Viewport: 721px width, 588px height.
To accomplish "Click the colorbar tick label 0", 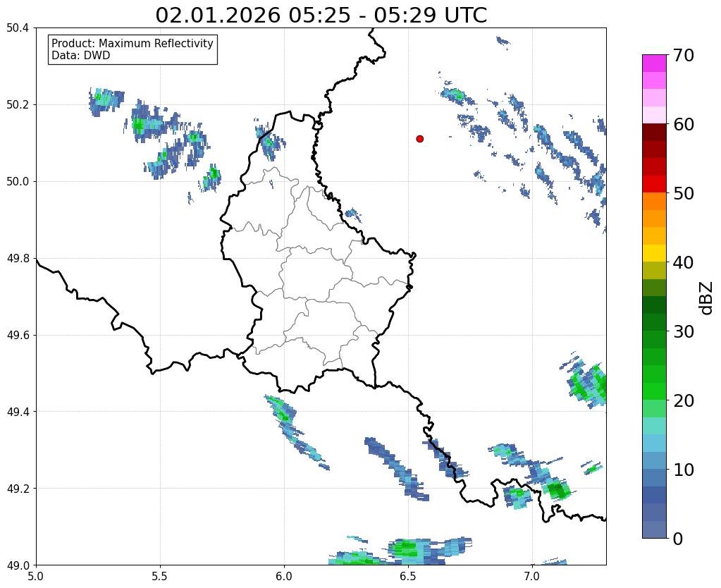I will (x=678, y=539).
